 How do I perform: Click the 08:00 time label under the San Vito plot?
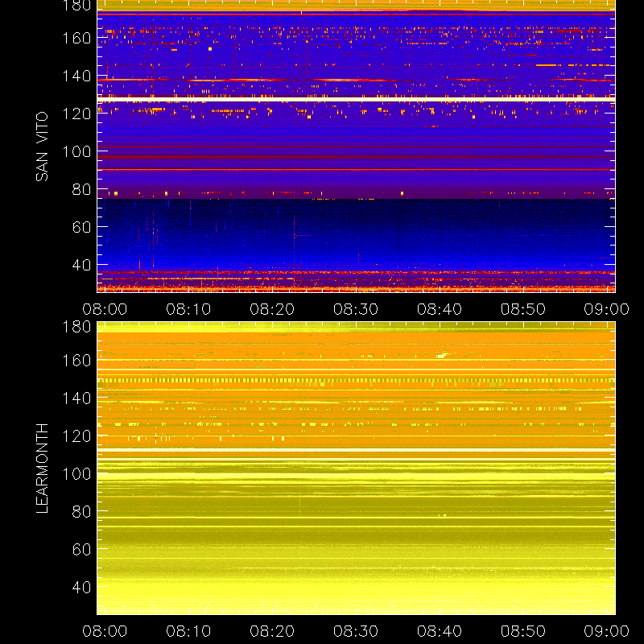tap(105, 309)
